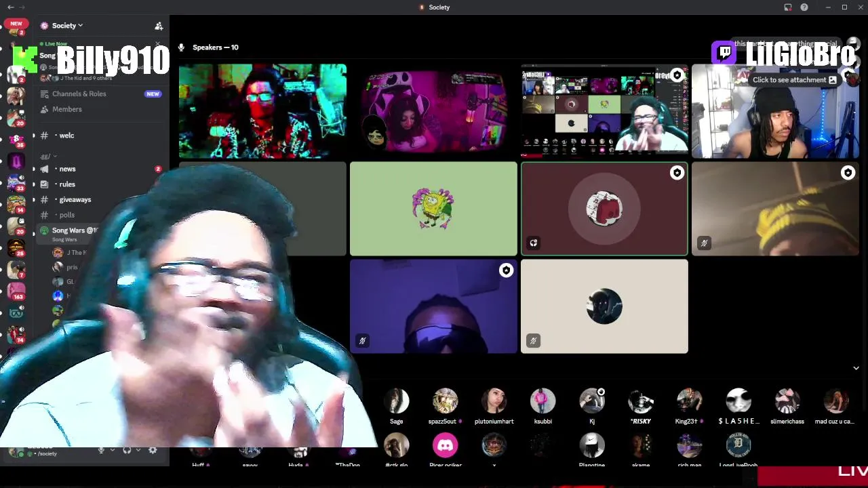
Task: Select pris in stage participants list
Action: coord(66,267)
